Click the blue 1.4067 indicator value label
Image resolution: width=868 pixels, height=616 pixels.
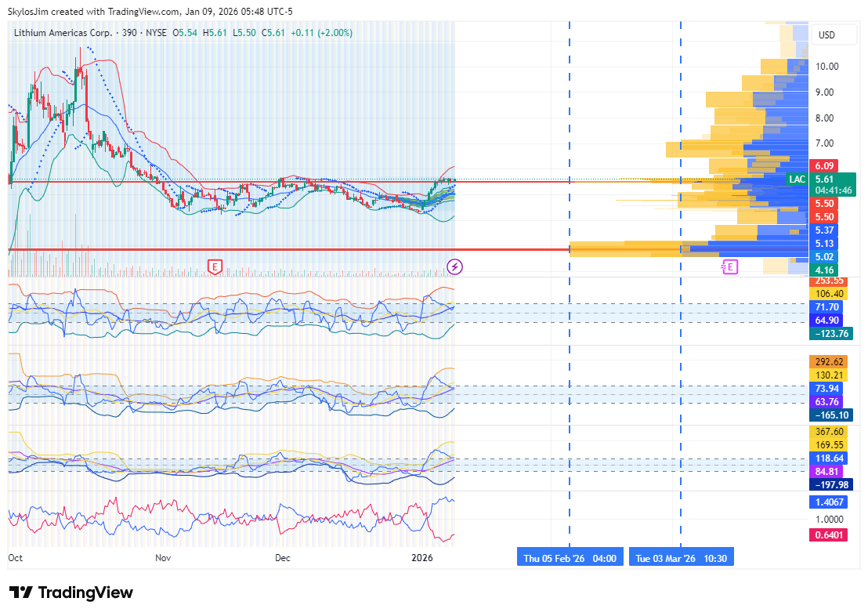[x=829, y=502]
